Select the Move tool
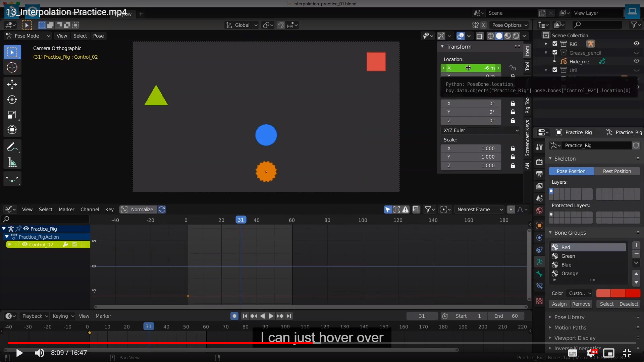The height and width of the screenshot is (362, 644). click(x=12, y=84)
